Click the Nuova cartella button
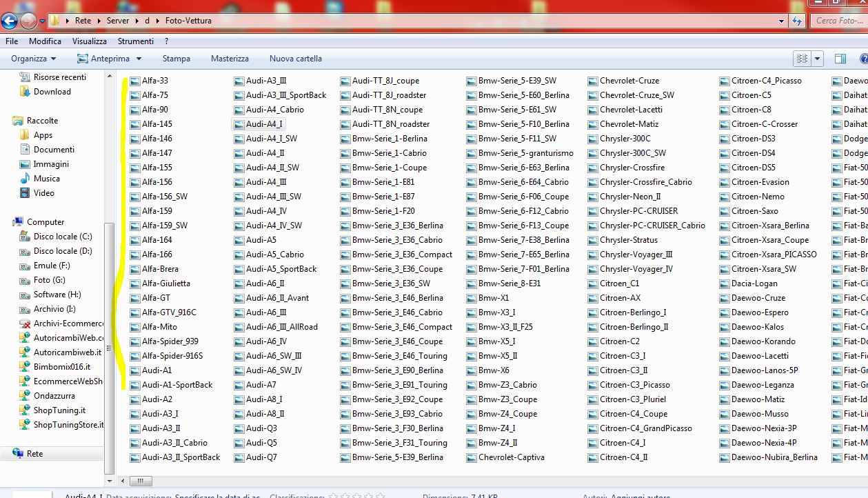Image resolution: width=868 pixels, height=498 pixels. (x=296, y=59)
